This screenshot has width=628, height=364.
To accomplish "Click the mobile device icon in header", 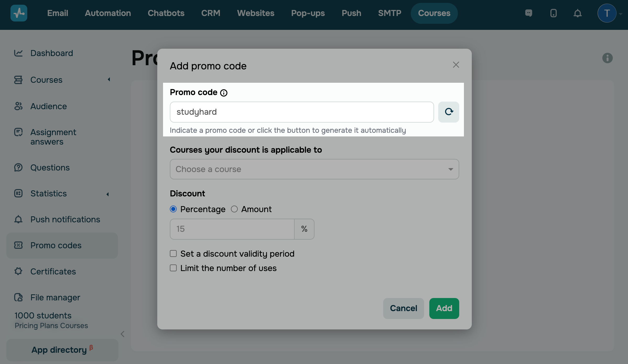I will (x=553, y=13).
